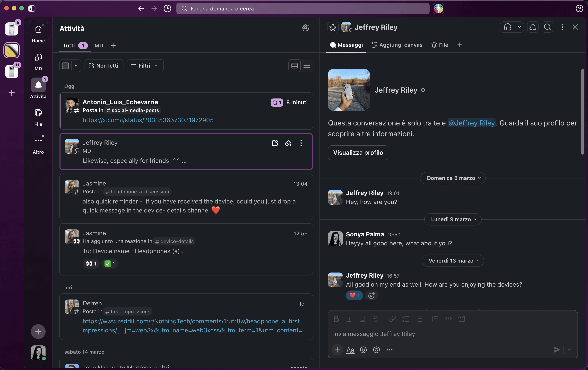This screenshot has width=588, height=370.
Task: Open Activity settings gear
Action: click(x=305, y=28)
